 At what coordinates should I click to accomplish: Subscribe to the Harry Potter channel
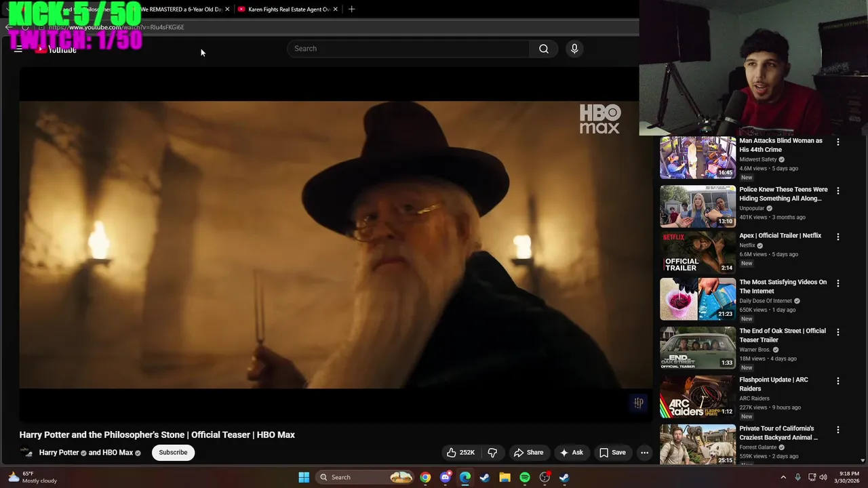click(173, 453)
